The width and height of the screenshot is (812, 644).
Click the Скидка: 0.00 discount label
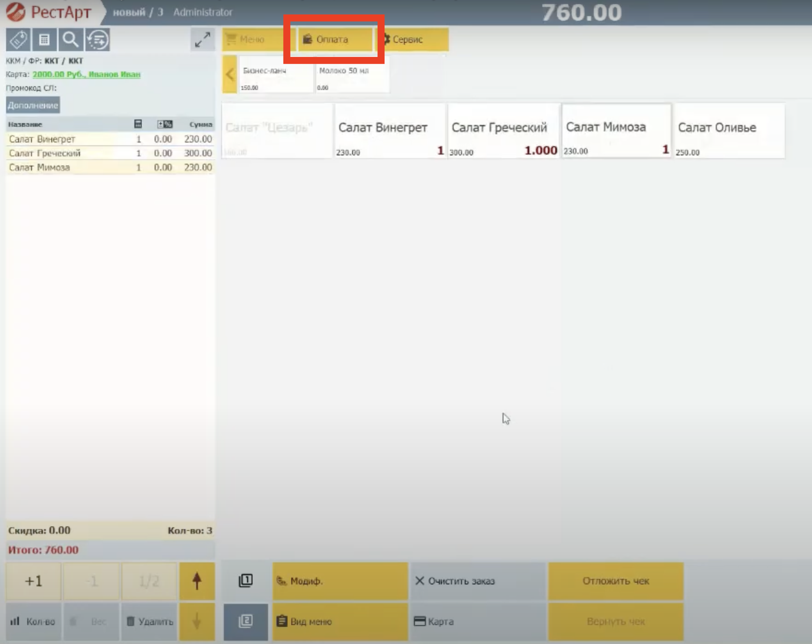(39, 530)
